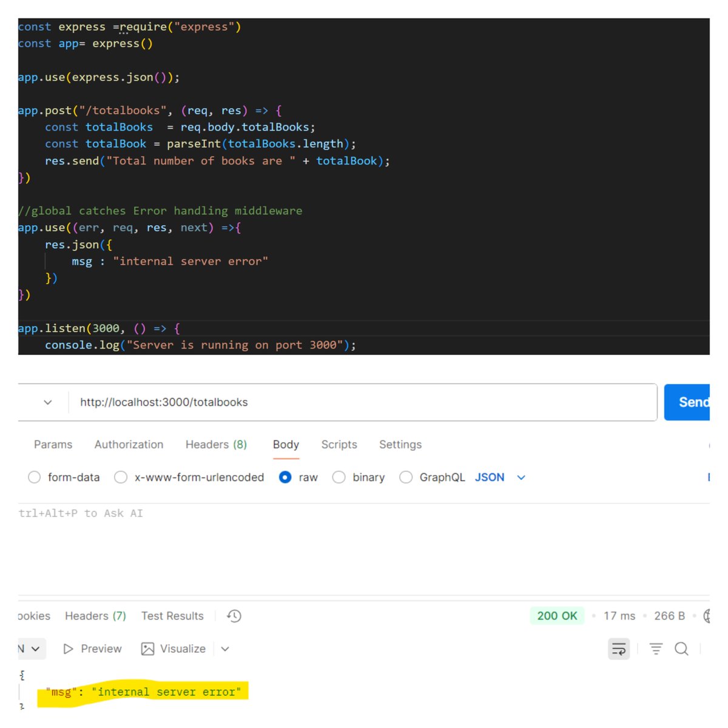Switch to the Scripts tab

point(339,445)
